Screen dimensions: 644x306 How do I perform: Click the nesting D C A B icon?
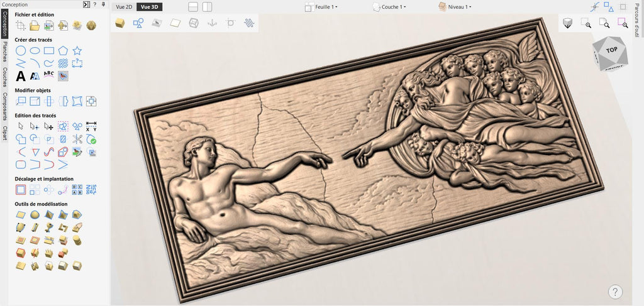click(x=77, y=190)
